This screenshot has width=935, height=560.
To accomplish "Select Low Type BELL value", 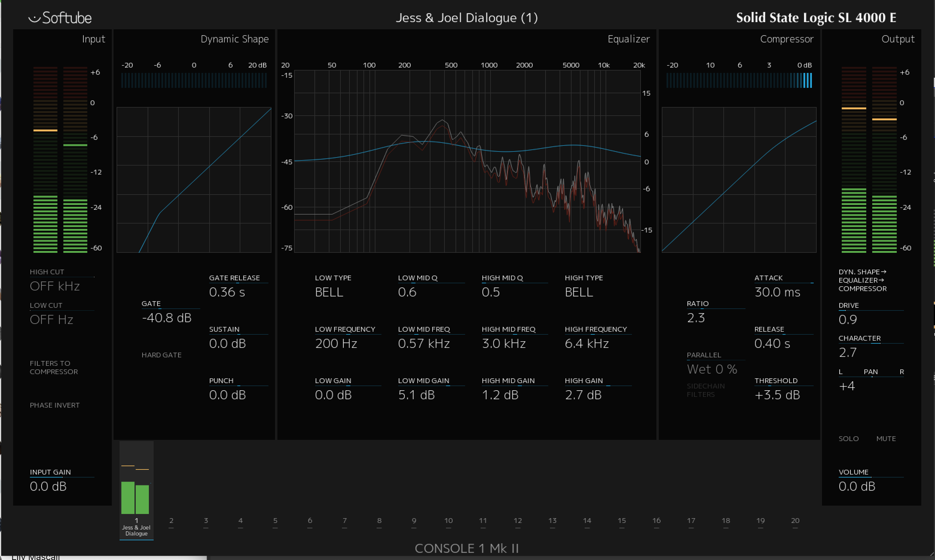I will pyautogui.click(x=329, y=292).
